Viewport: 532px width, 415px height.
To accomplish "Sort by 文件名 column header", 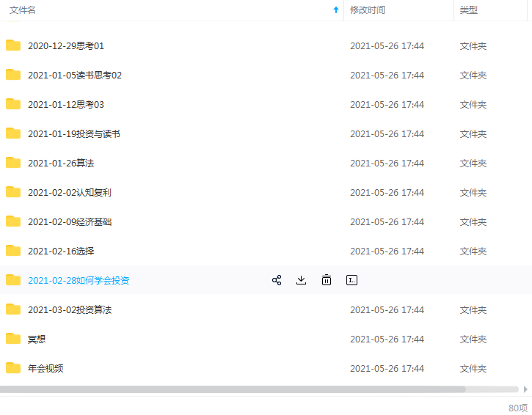I will 23,10.
